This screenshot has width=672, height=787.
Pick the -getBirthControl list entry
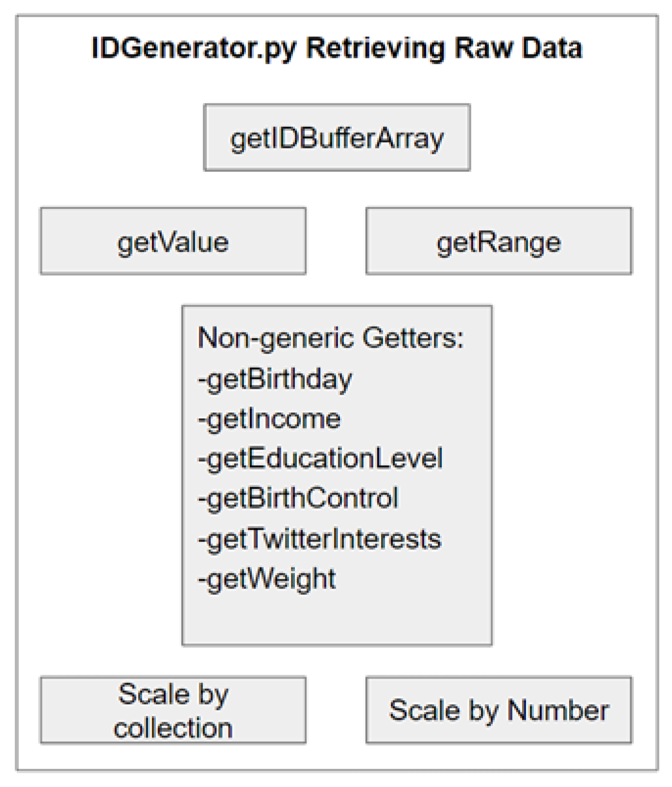pos(298,499)
